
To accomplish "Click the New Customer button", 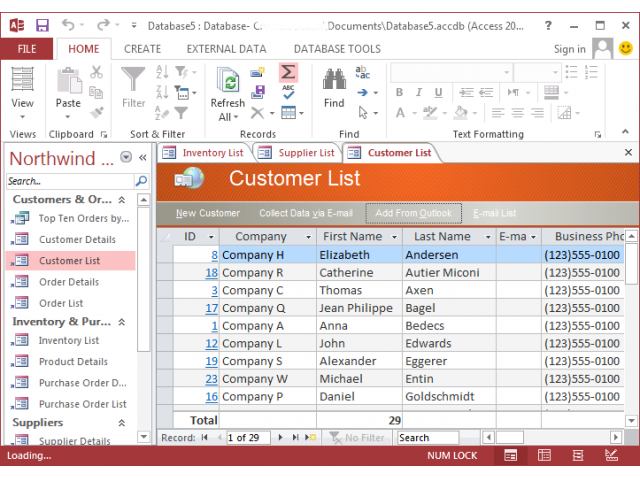I will coord(208,213).
